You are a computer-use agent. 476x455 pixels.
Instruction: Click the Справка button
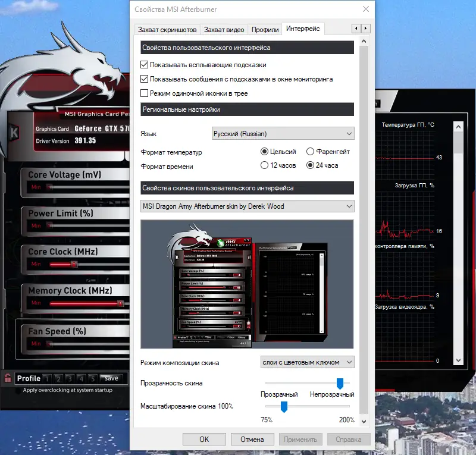pos(349,439)
